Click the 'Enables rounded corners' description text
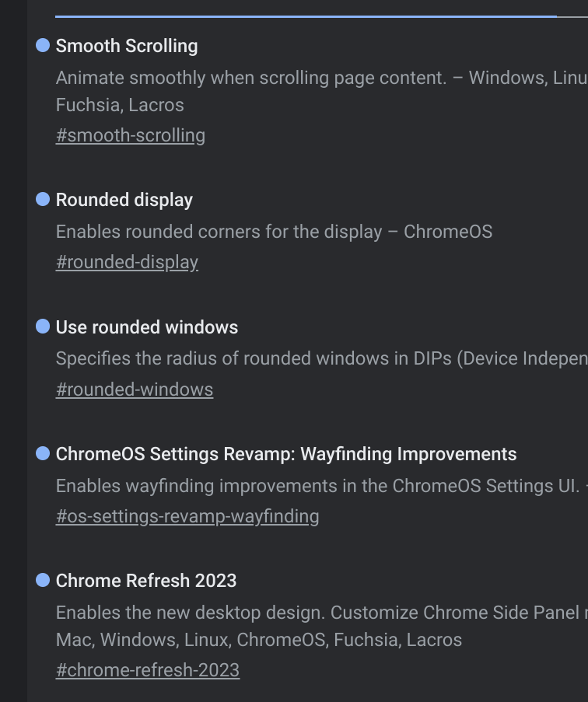Image resolution: width=588 pixels, height=702 pixels. [x=273, y=232]
